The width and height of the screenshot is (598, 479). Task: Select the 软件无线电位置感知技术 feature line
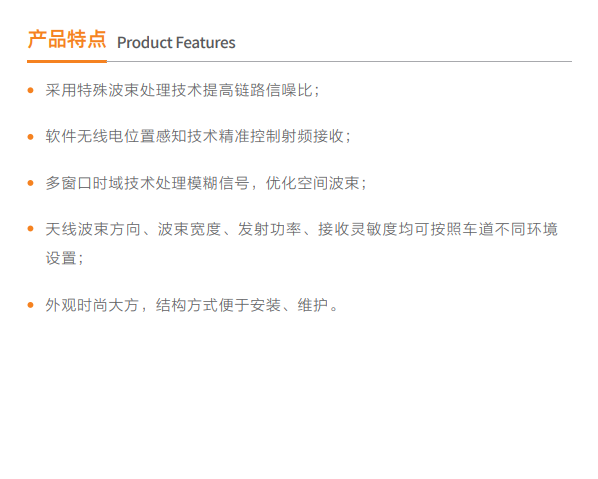pyautogui.click(x=198, y=137)
